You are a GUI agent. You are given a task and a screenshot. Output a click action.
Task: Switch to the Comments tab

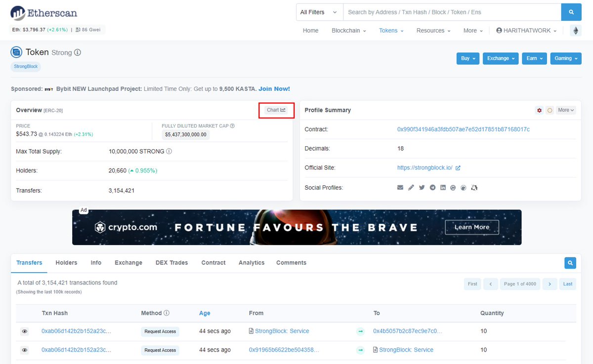tap(291, 263)
